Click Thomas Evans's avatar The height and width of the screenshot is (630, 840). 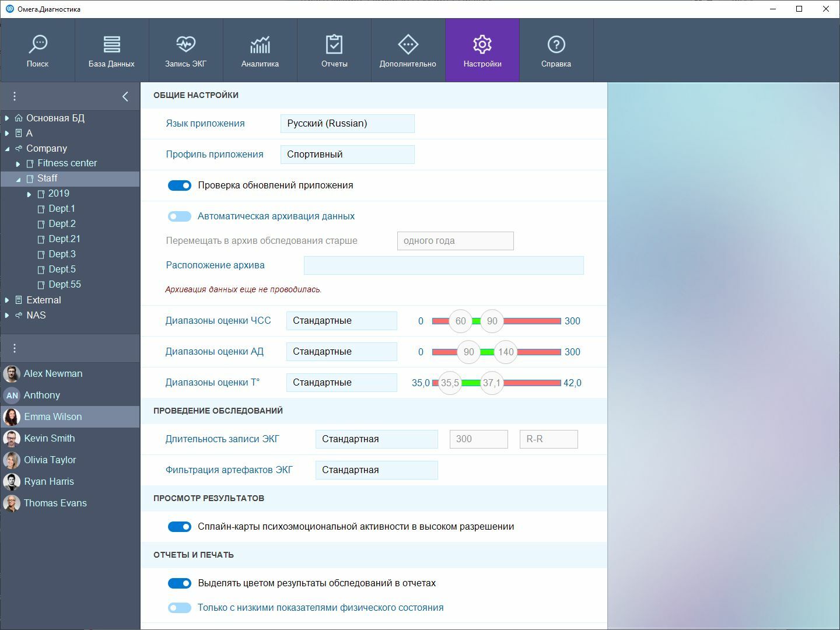point(12,503)
